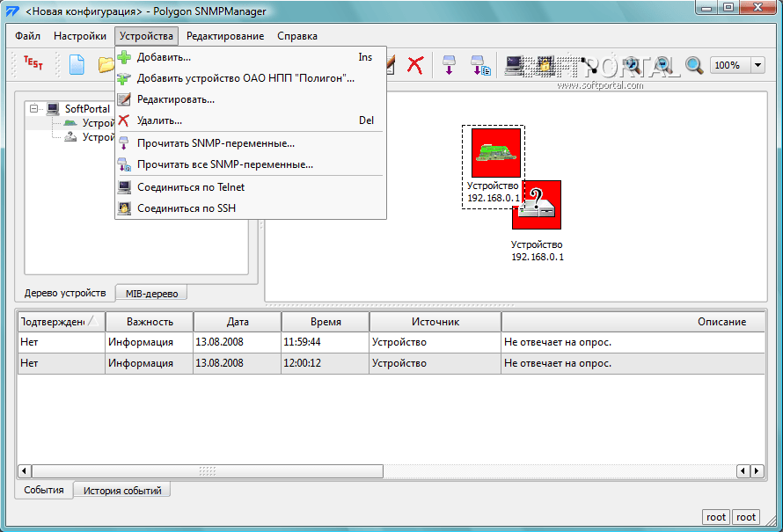Sort by Описание column header
This screenshot has width=783, height=532.
[x=633, y=322]
